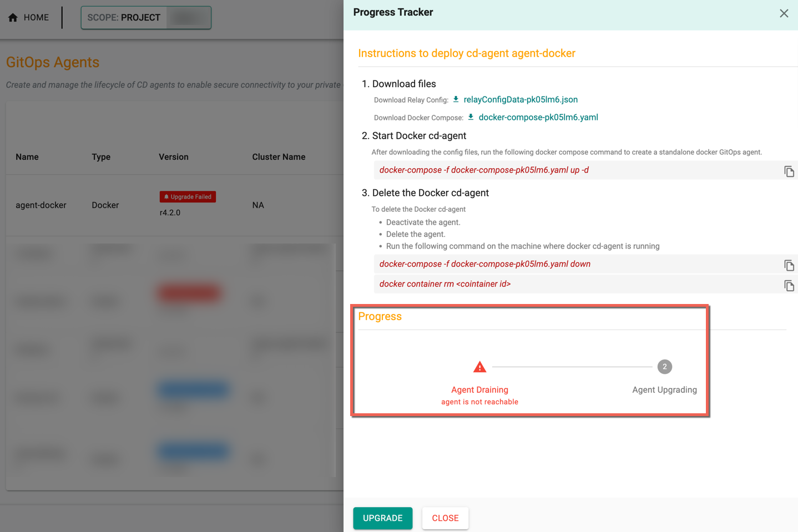Download relayConfigData-pk05lm6.json file
Image resolution: width=798 pixels, height=532 pixels.
521,100
